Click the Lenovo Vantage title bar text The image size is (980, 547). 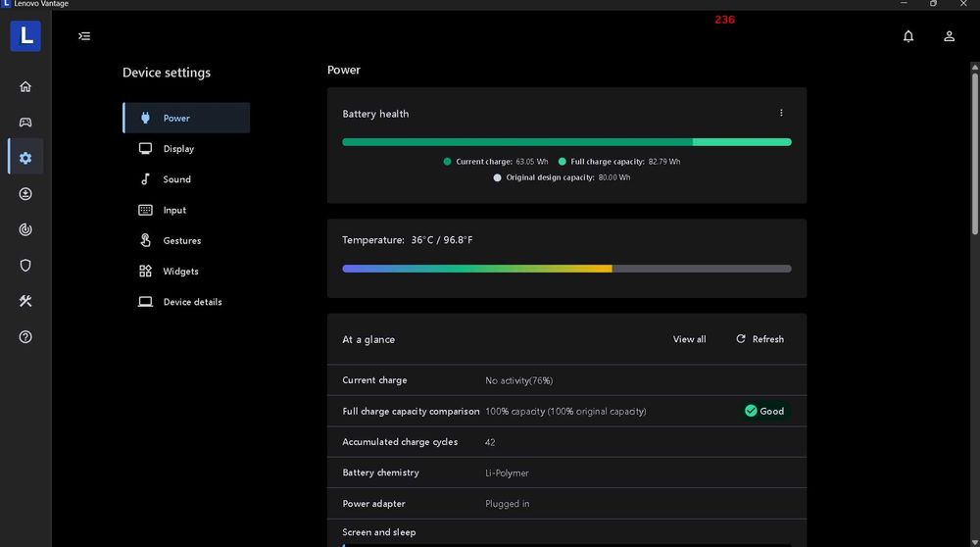41,4
